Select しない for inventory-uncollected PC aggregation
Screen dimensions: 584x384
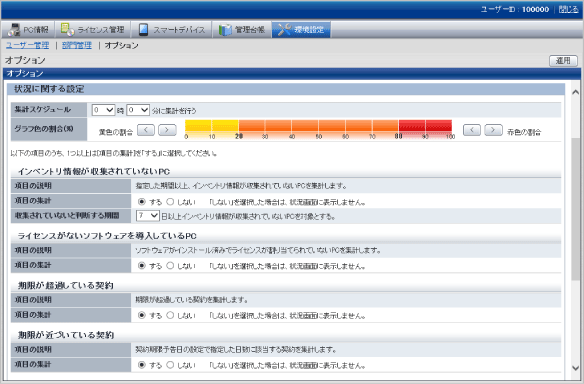[170, 202]
